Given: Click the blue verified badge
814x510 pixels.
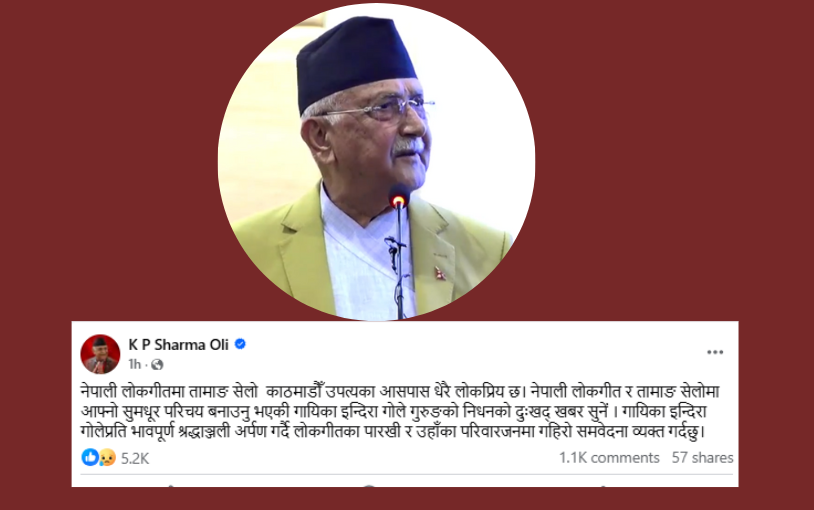Looking at the screenshot, I should pos(240,344).
